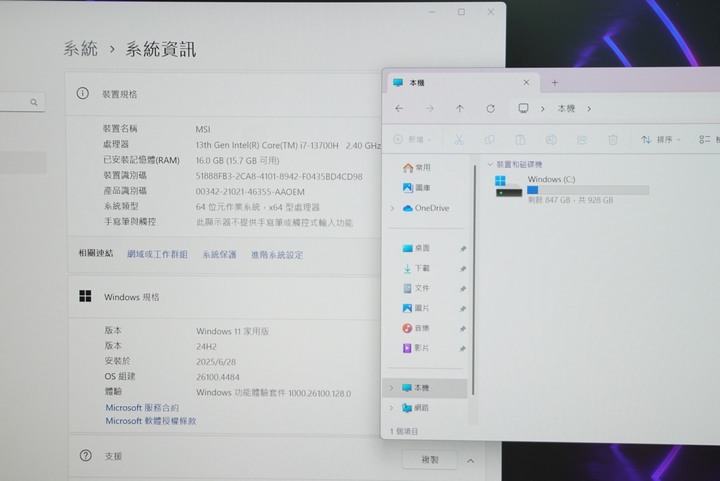Open OneDrive in sidebar

click(426, 208)
